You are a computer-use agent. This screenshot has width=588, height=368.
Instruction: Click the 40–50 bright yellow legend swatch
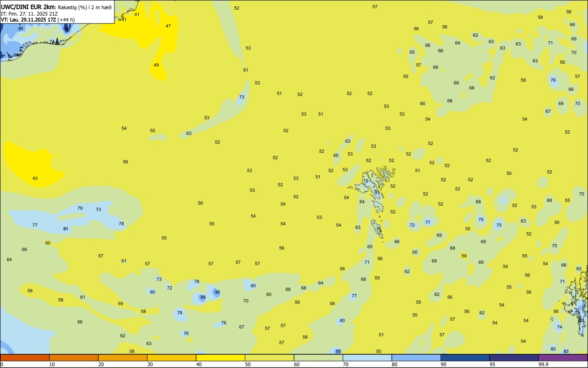[x=220, y=357]
